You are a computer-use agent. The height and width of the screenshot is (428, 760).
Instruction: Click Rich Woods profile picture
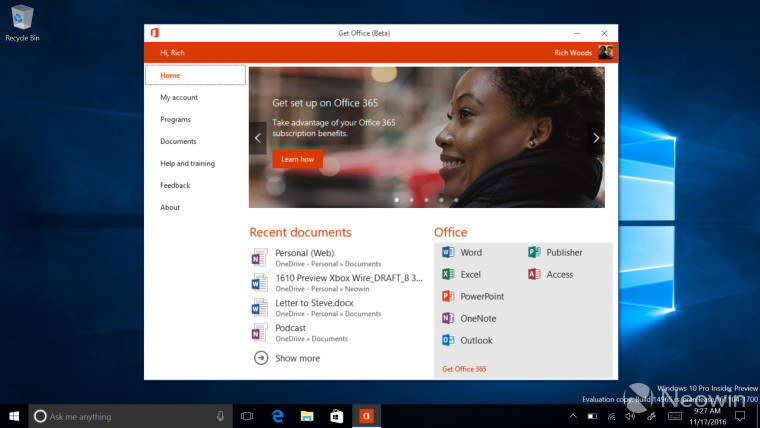[605, 52]
